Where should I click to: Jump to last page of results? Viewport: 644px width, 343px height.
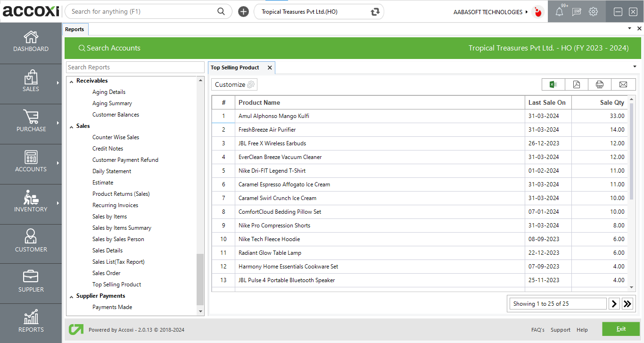[x=627, y=304]
